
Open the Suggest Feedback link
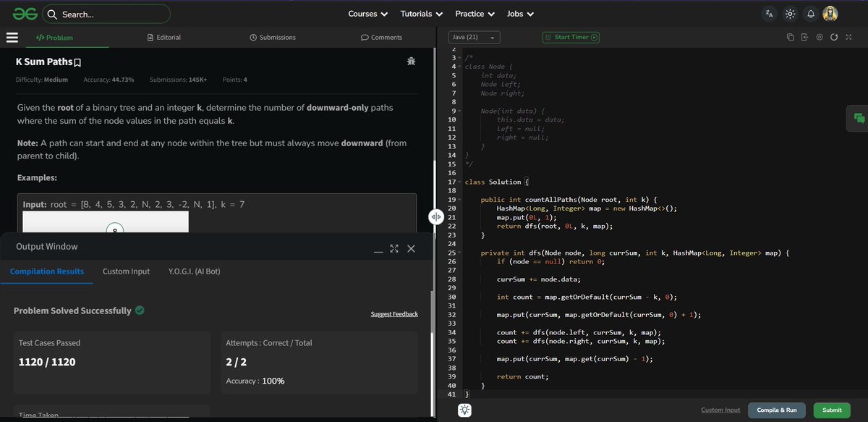[x=394, y=314]
